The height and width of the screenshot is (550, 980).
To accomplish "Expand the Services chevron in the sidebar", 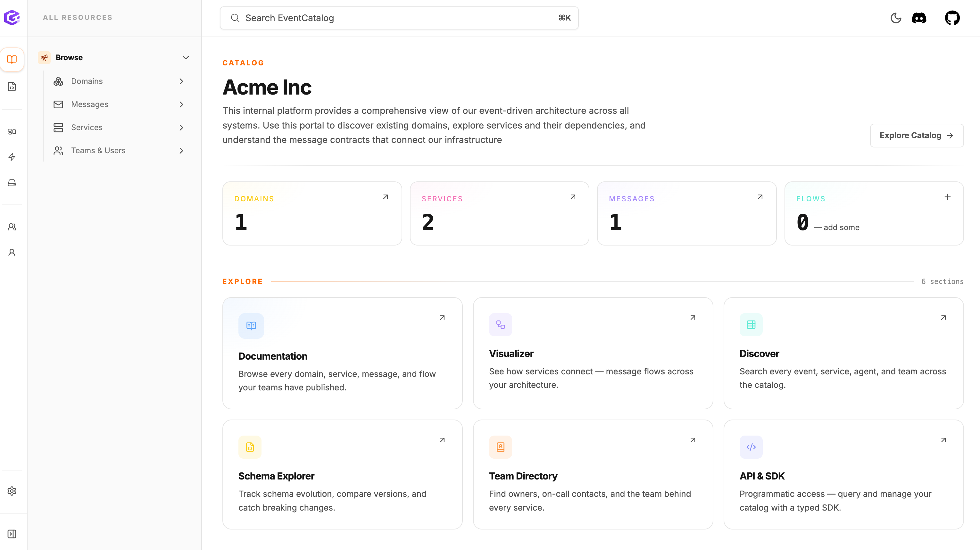I will point(181,128).
